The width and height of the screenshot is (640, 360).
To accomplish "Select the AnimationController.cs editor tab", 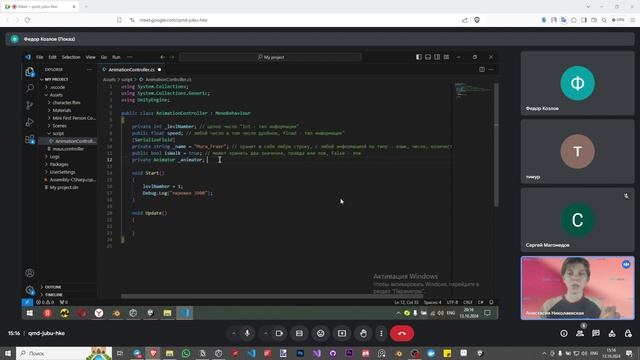I will [x=131, y=70].
